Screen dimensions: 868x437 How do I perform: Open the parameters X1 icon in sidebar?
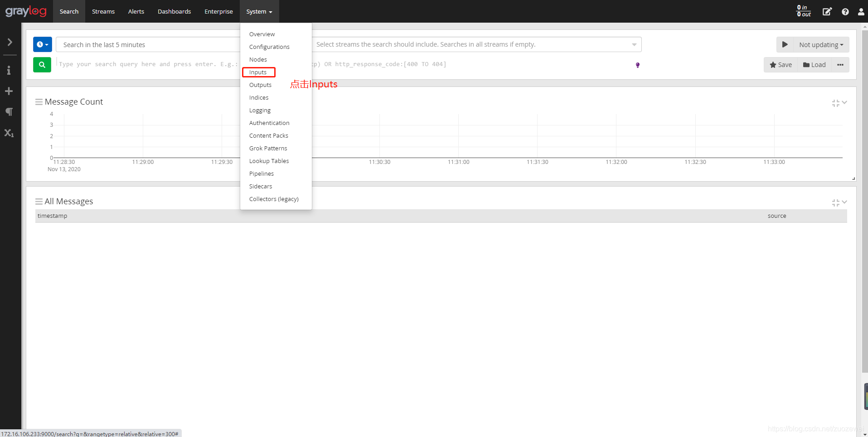click(9, 133)
